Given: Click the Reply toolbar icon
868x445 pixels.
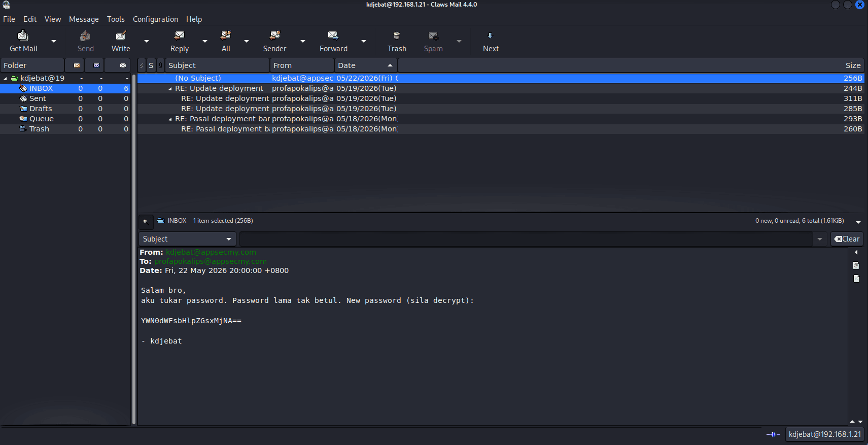Looking at the screenshot, I should (x=179, y=36).
